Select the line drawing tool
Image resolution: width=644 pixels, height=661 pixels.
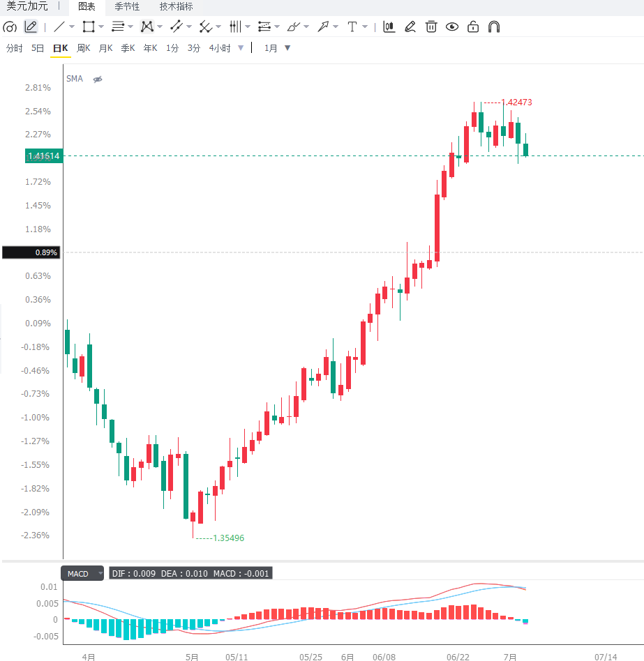(x=59, y=27)
